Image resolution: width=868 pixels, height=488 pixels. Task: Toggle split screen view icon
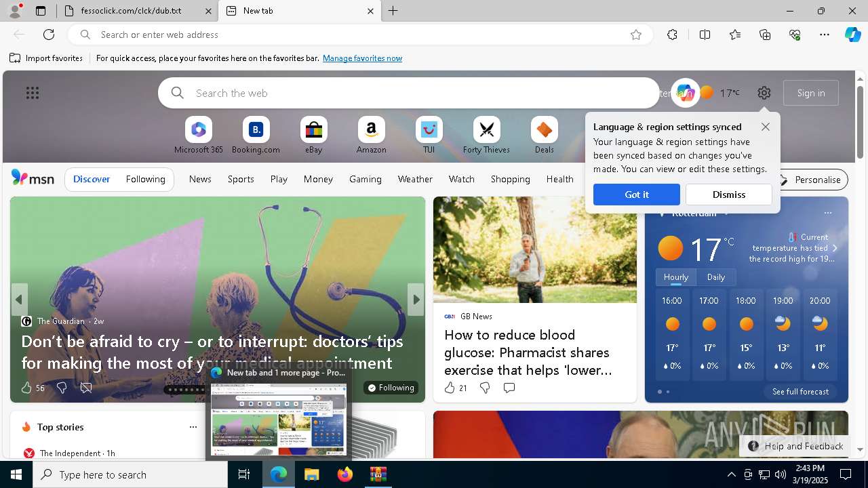coord(705,35)
